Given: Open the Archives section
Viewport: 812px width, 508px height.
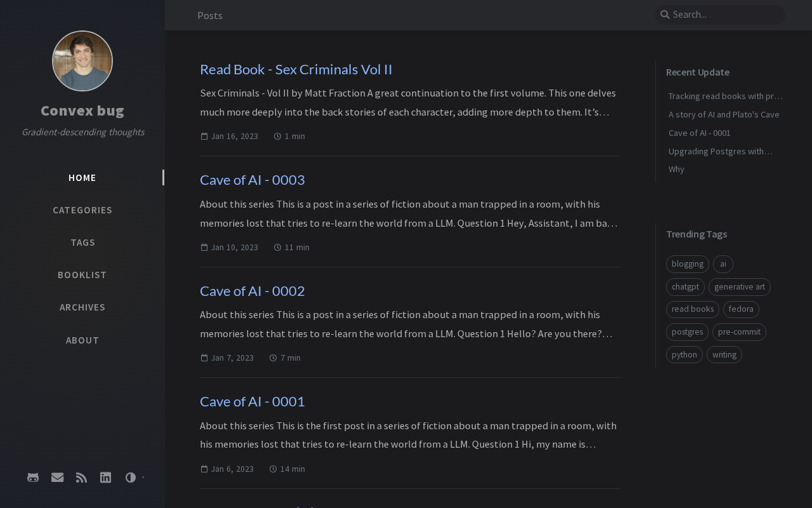Looking at the screenshot, I should [82, 307].
